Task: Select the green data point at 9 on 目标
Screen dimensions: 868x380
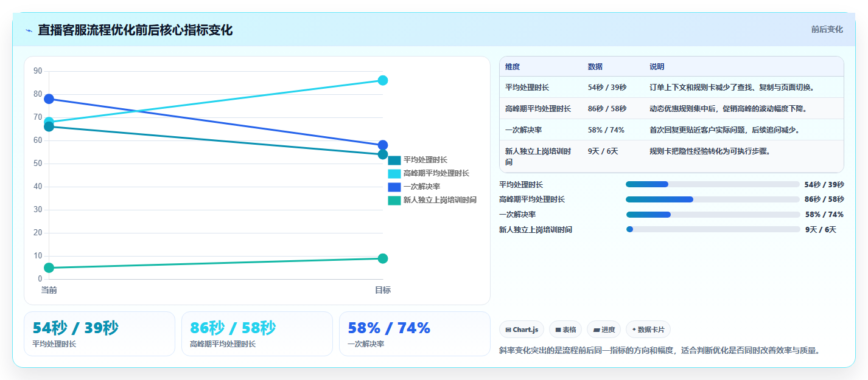Action: coord(383,258)
